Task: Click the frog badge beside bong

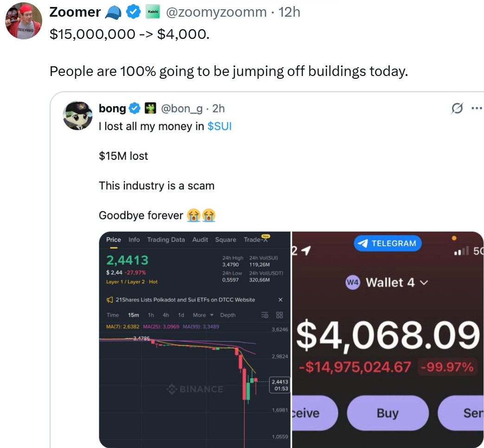Action: (x=151, y=108)
